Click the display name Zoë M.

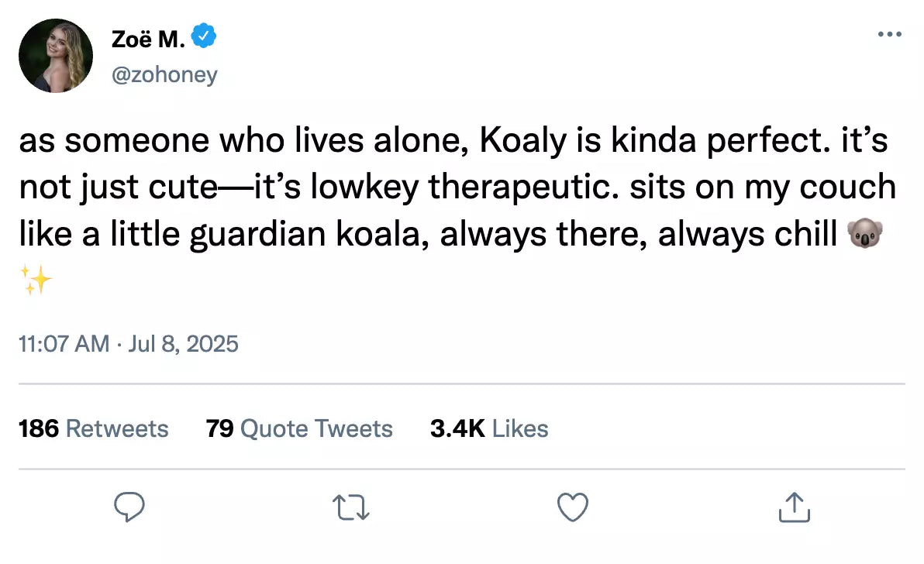[147, 38]
